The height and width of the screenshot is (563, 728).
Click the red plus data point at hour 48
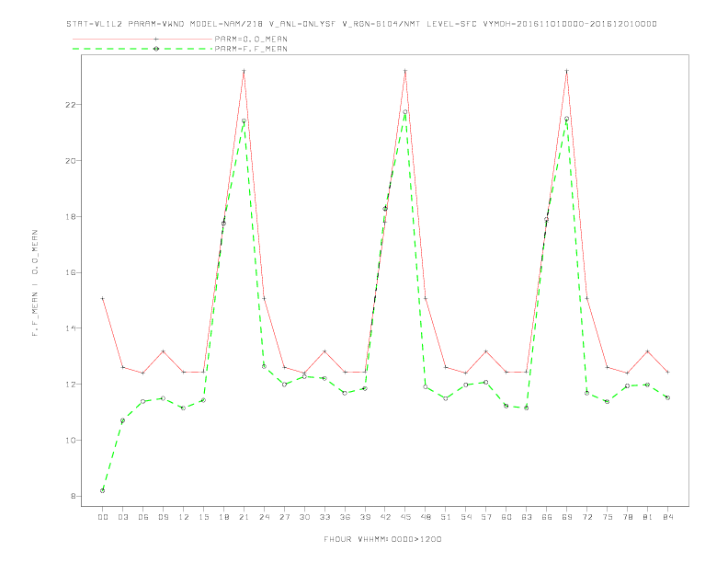click(426, 298)
